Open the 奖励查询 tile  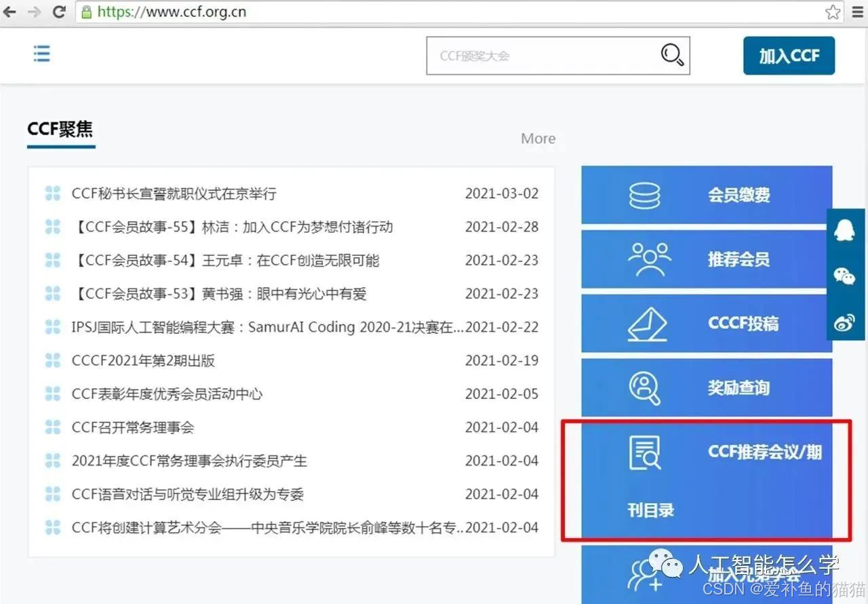pos(707,388)
